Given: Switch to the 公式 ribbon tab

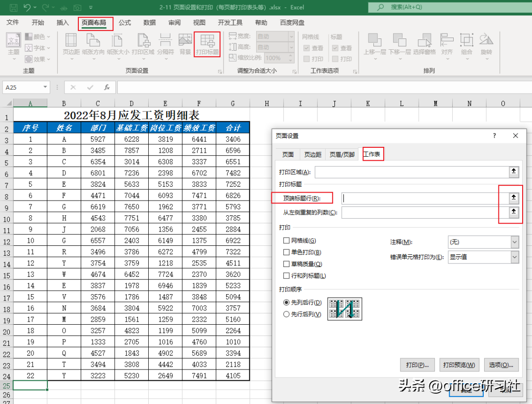Looking at the screenshot, I should (125, 22).
